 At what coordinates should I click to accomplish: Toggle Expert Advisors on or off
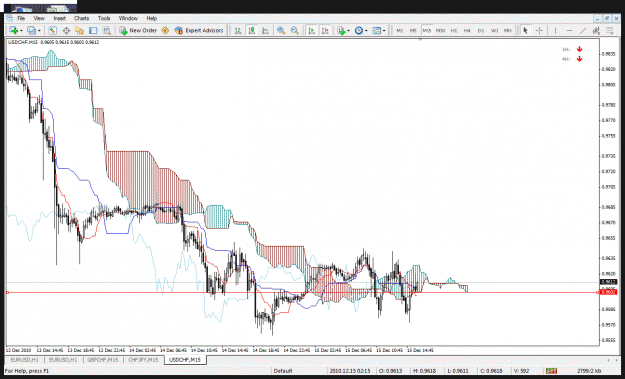coord(199,30)
